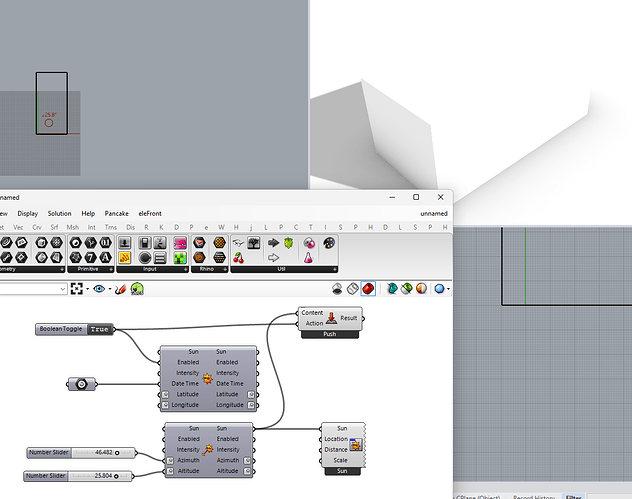Switch to the Trns component tab
Screen dimensions: 632x499
(110, 227)
